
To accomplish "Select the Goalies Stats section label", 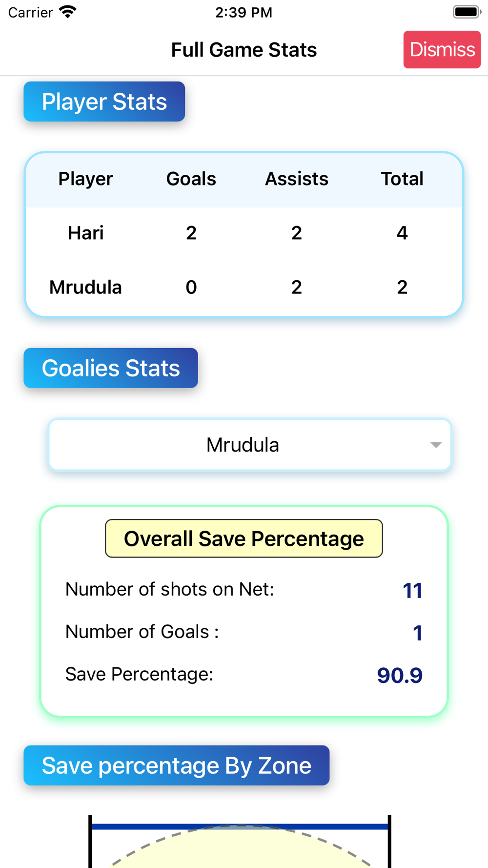I will tap(111, 368).
